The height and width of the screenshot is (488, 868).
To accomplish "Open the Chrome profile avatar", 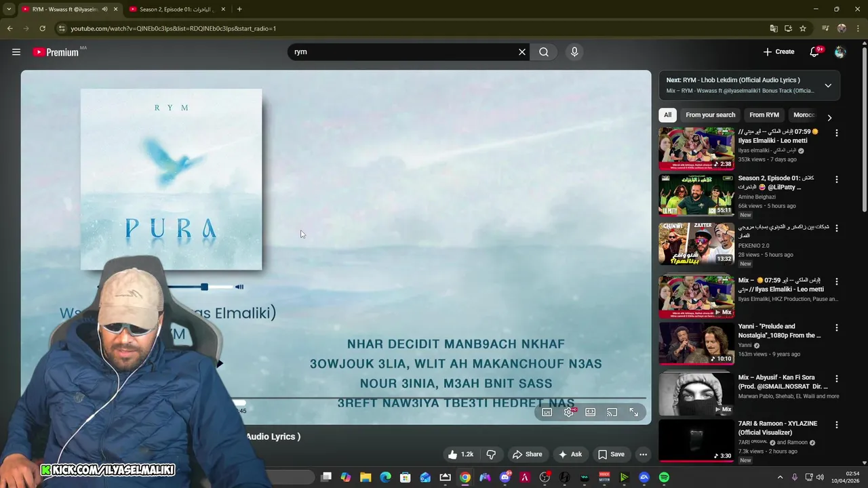I will pyautogui.click(x=842, y=28).
